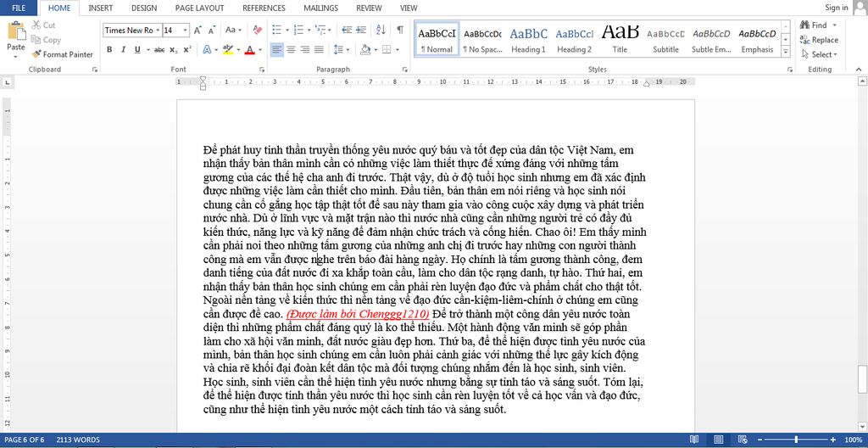Click the Copy icon

tap(36, 39)
